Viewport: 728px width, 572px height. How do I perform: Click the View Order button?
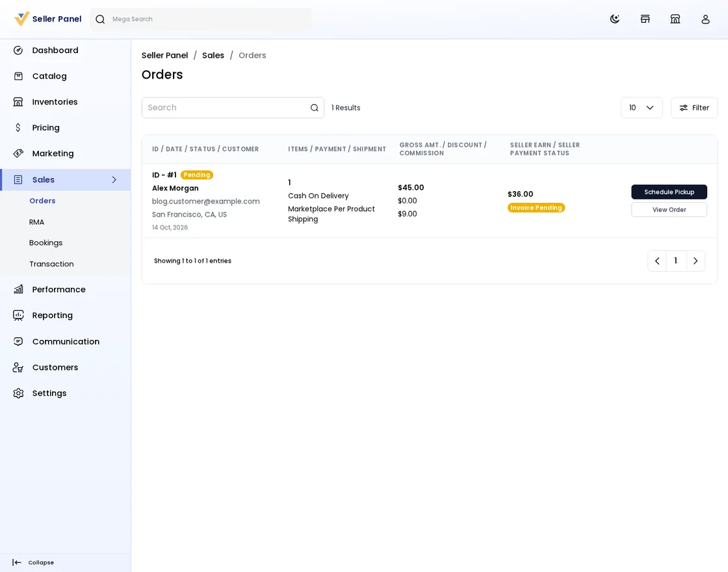669,209
